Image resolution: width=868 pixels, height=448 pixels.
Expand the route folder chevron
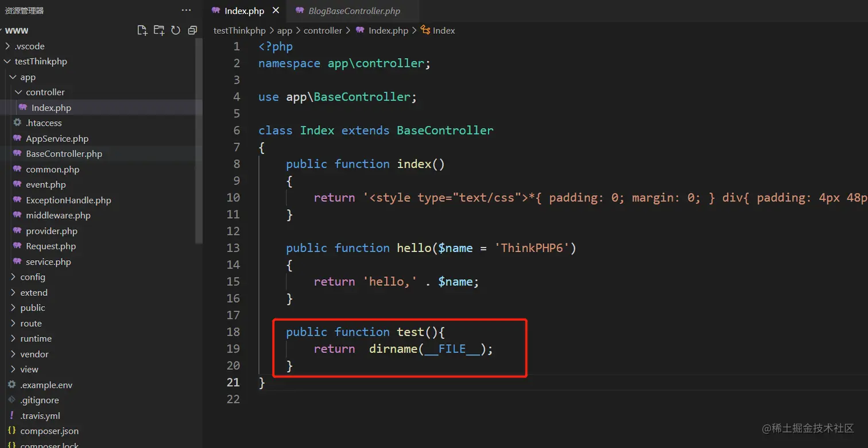[x=13, y=323]
